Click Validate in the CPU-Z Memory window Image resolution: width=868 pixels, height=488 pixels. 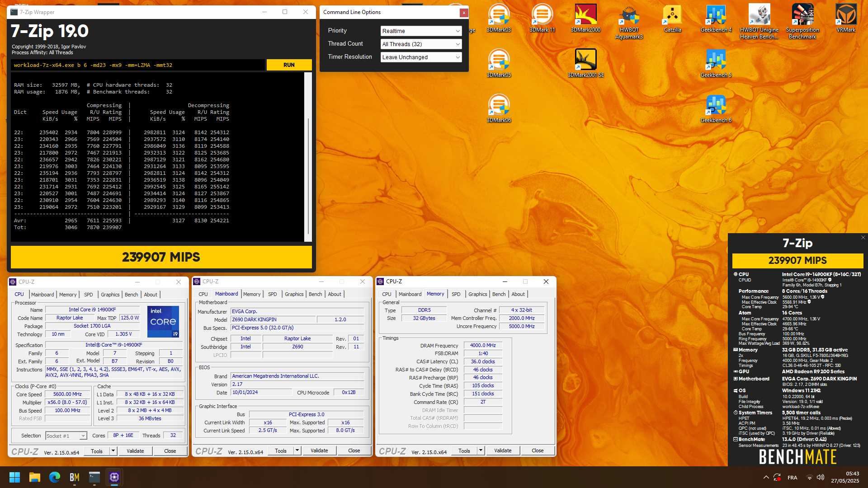[503, 450]
